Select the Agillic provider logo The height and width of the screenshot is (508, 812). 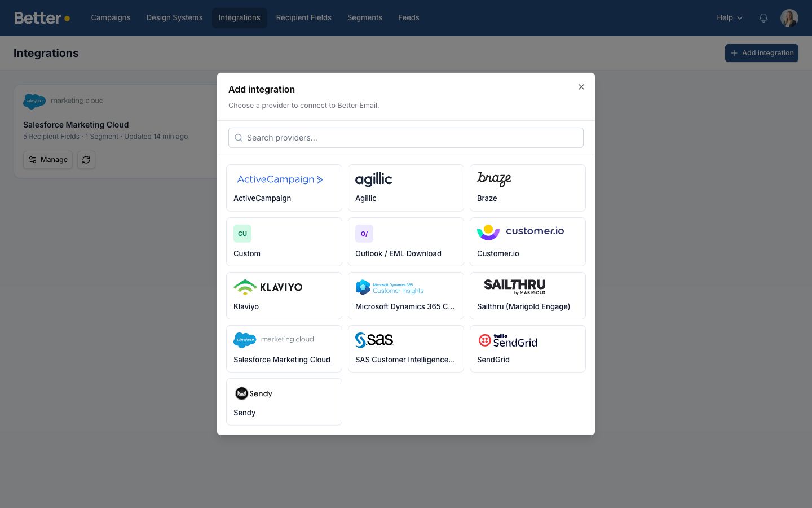tap(373, 179)
